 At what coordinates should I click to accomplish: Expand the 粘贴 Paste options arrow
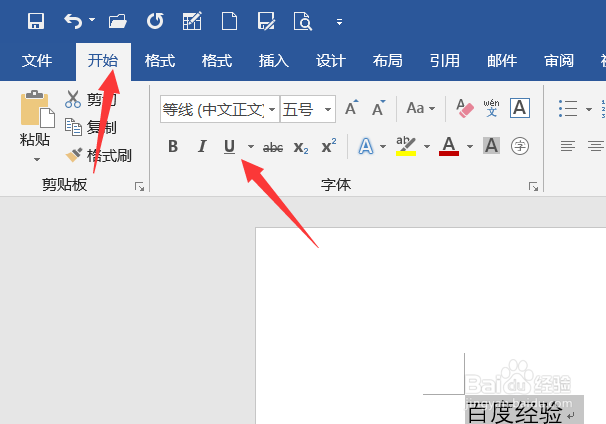37,159
